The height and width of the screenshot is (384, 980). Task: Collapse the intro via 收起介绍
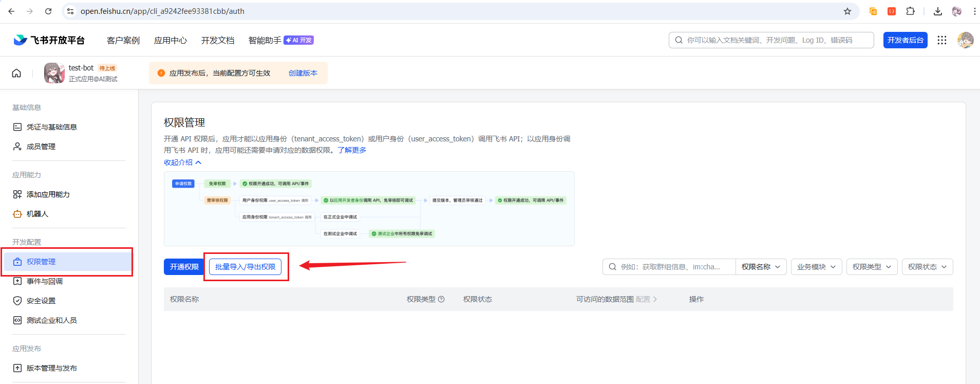[x=182, y=162]
